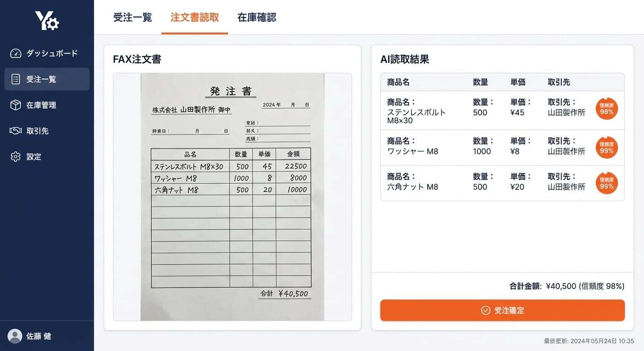
Task: Click the 99% confidence badge for ワッシャー M8
Action: tap(606, 148)
